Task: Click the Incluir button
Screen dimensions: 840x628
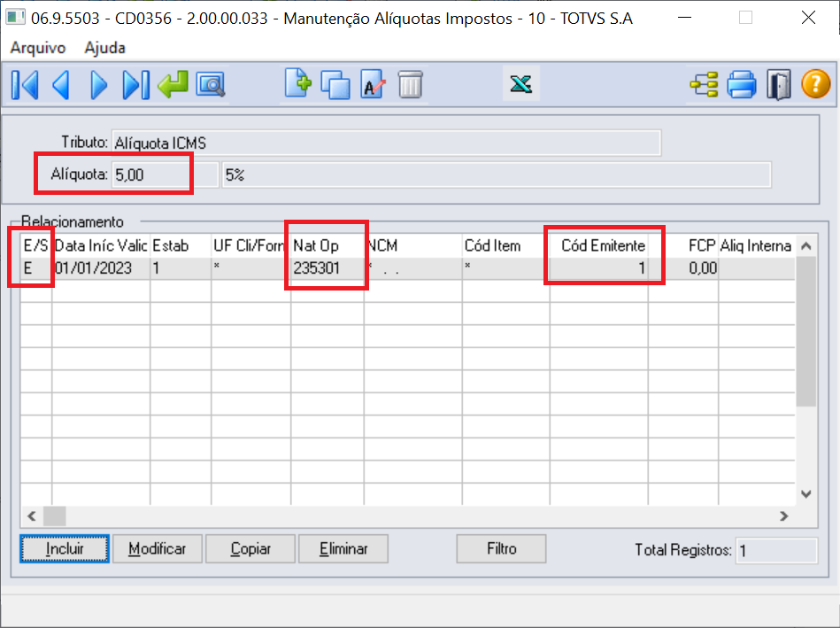Action: [65, 548]
